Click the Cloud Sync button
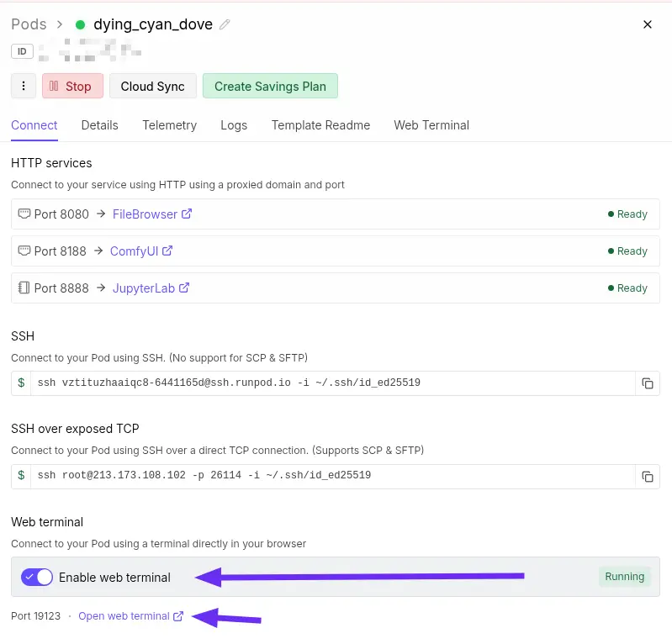 point(152,86)
